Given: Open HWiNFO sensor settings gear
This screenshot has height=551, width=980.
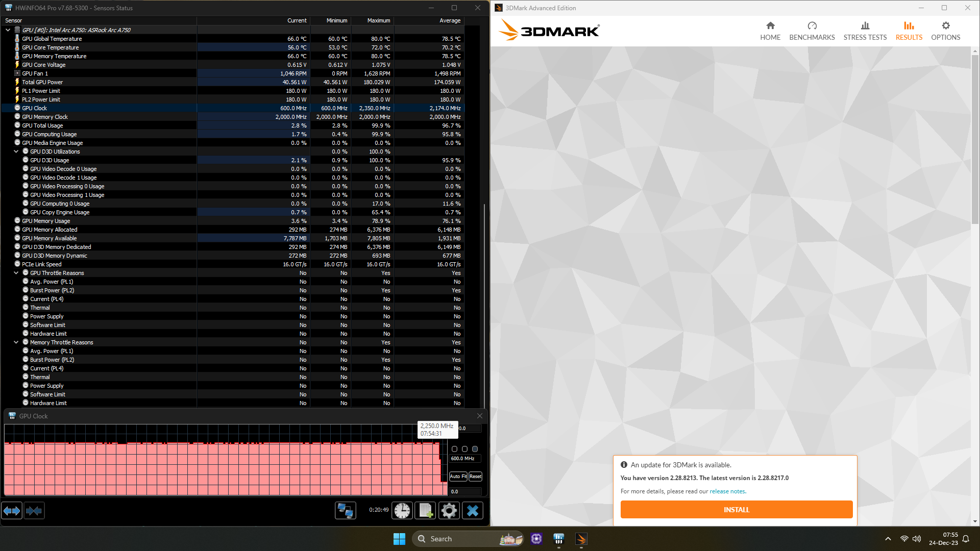Looking at the screenshot, I should (x=449, y=510).
